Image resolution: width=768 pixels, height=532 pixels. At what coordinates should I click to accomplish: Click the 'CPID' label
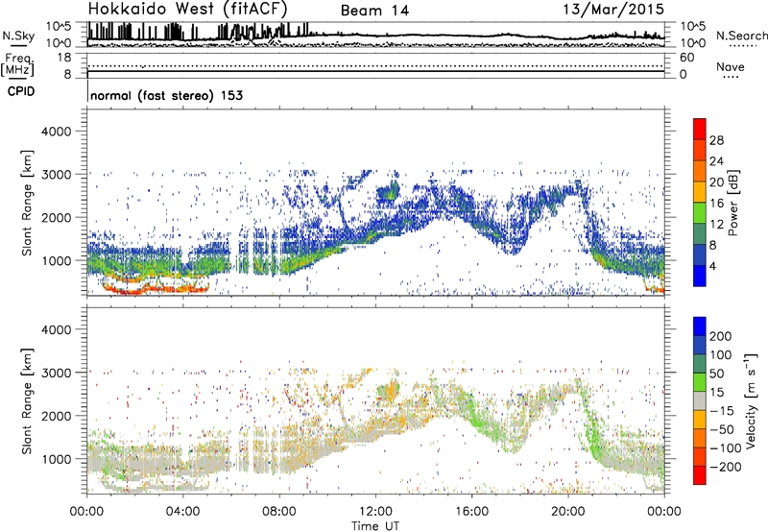point(21,91)
